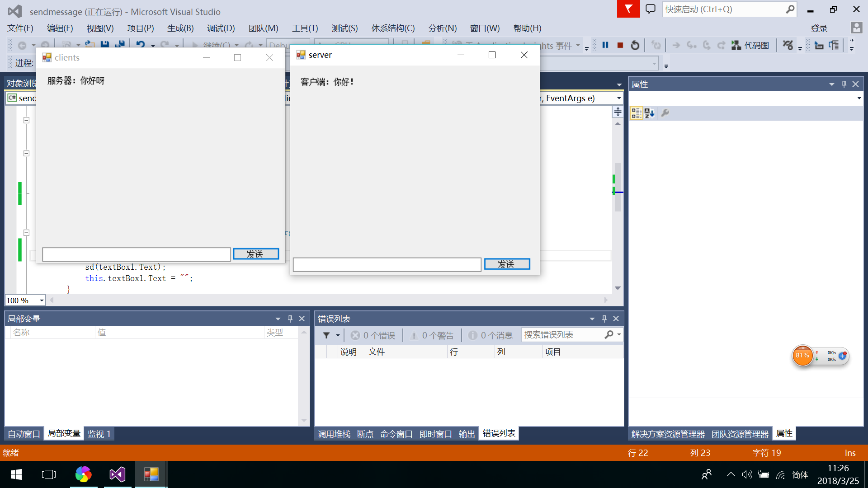Viewport: 868px width, 488px height.
Task: Collapse the lowest code outlining region
Action: point(26,233)
